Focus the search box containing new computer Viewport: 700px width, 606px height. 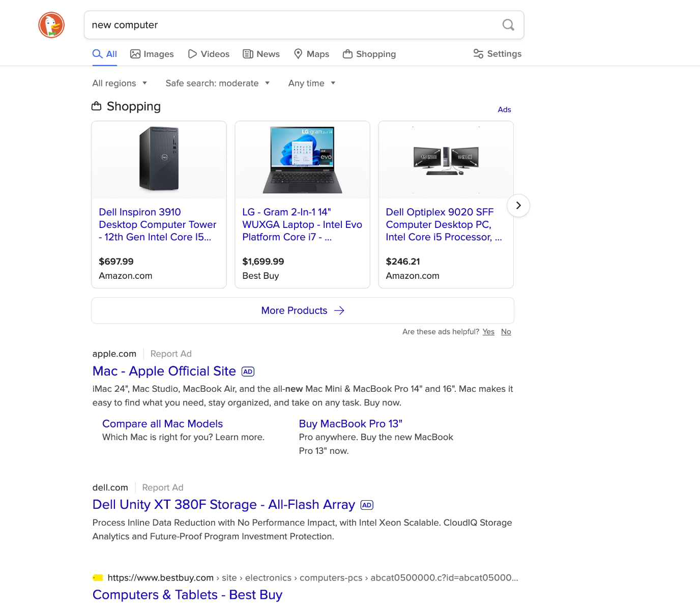290,25
